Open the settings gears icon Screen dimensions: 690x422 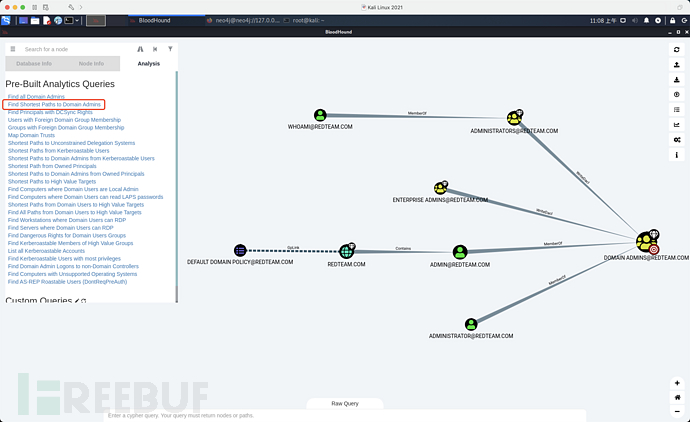(676, 139)
